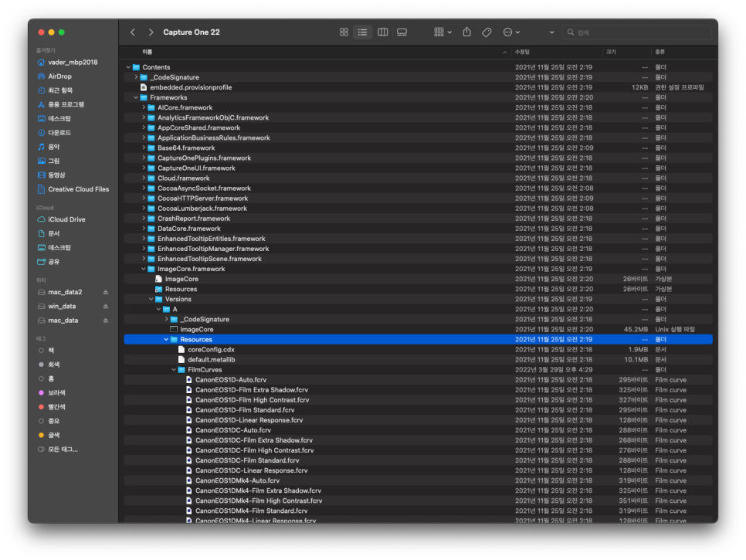Open Movies (동영상) in sidebar
This screenshot has height=560, width=746.
click(56, 175)
